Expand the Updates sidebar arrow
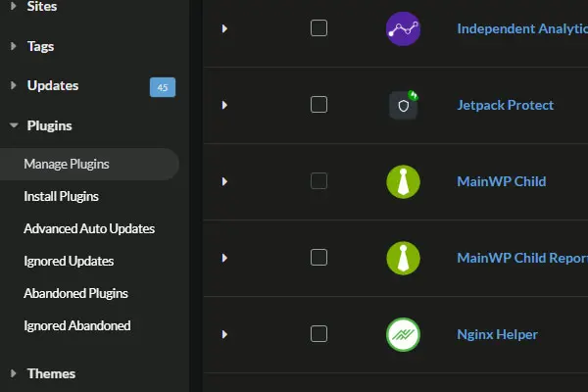588x392 pixels. (x=14, y=85)
